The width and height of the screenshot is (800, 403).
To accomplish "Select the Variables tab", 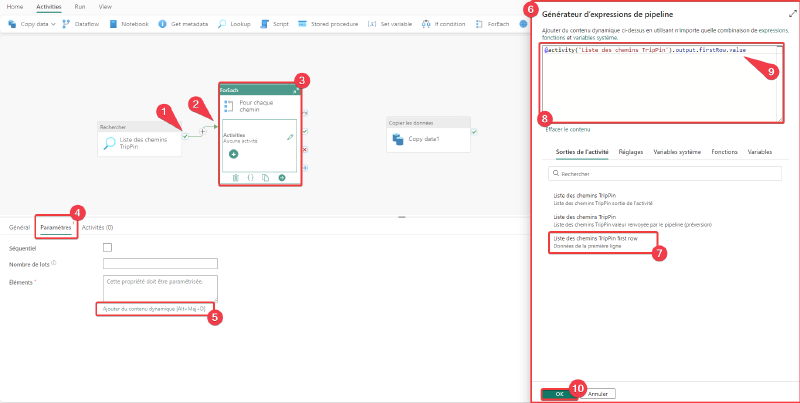I will click(760, 152).
